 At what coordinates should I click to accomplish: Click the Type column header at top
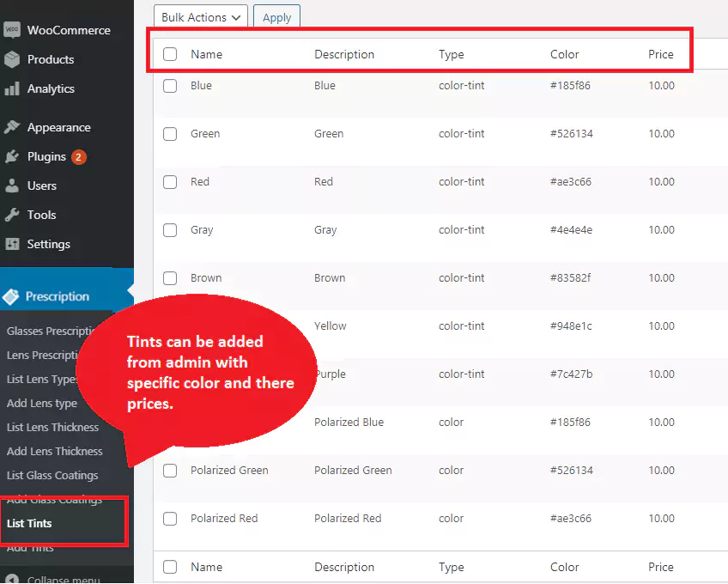tap(452, 55)
